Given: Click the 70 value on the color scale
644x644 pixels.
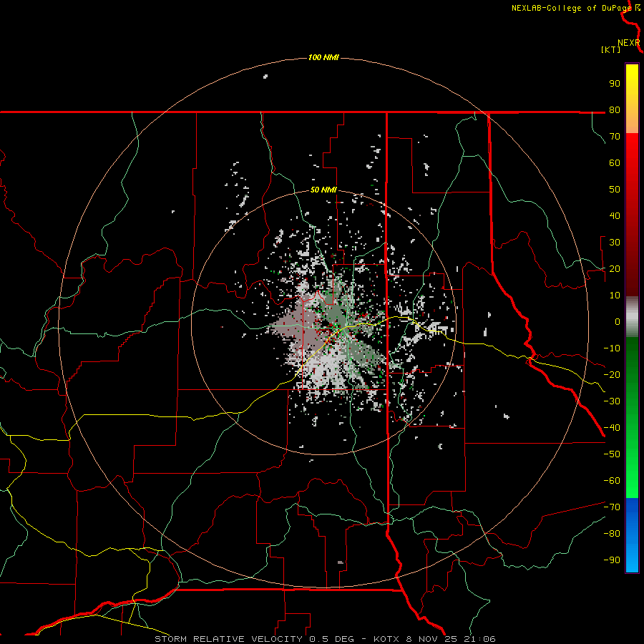Looking at the screenshot, I should tap(615, 137).
